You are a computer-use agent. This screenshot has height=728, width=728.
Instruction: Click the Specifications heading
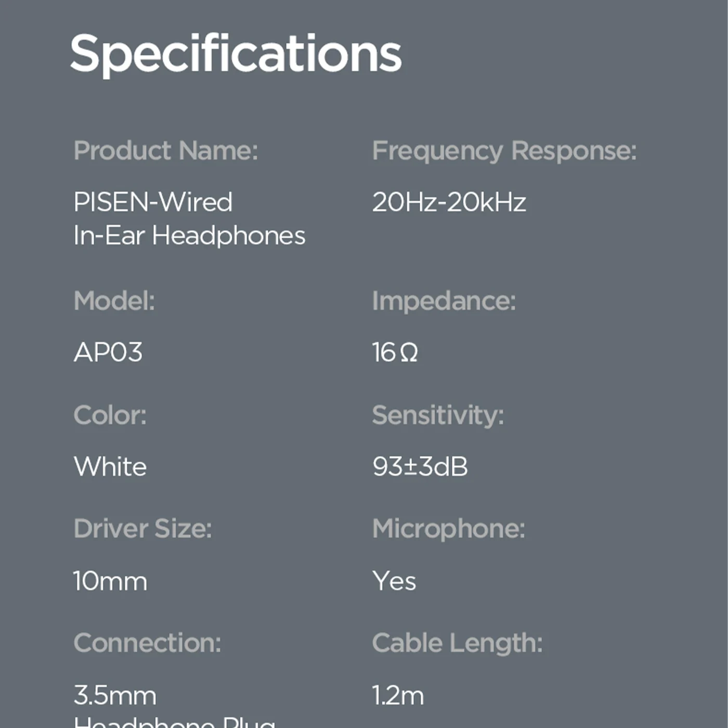tap(236, 54)
